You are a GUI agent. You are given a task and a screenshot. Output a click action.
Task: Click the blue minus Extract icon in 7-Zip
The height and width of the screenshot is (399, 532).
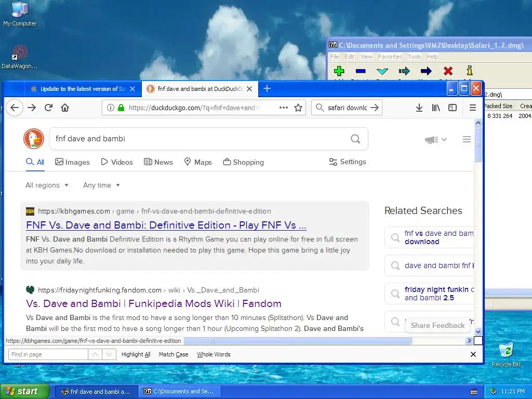[x=361, y=71]
